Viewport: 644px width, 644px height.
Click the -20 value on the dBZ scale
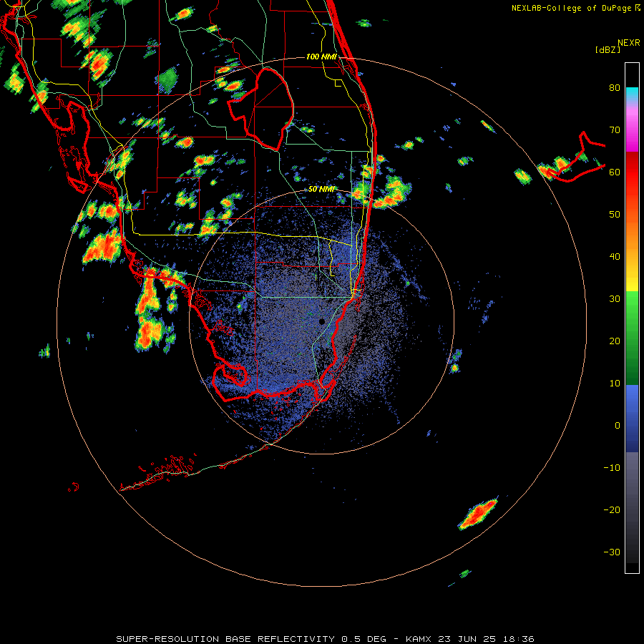pos(612,510)
